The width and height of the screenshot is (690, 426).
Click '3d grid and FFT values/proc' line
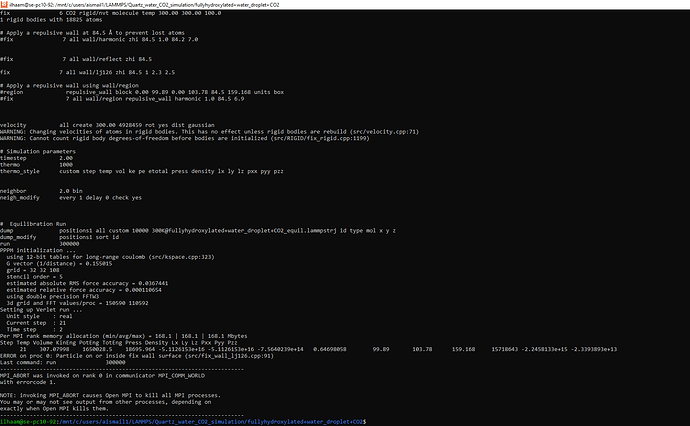77,304
